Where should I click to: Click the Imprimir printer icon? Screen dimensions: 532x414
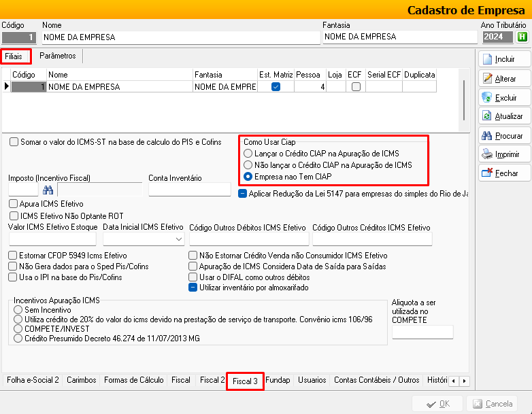(x=487, y=154)
